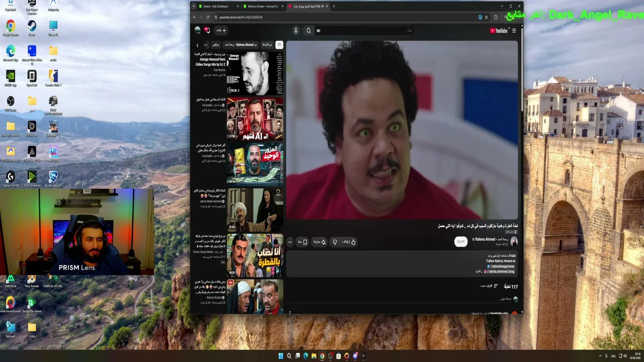Open the volume control in system tray
The height and width of the screenshot is (362, 644).
(625, 356)
